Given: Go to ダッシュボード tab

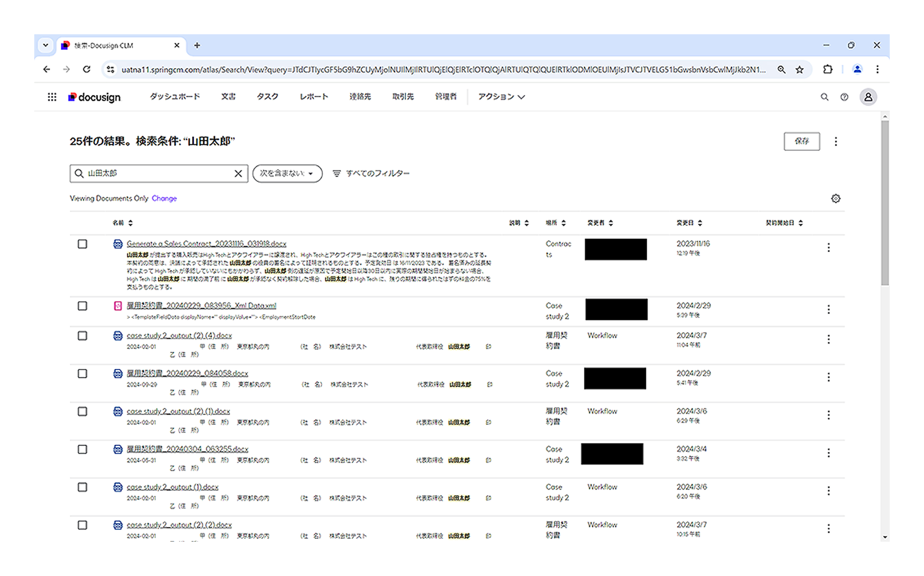Looking at the screenshot, I should [175, 97].
